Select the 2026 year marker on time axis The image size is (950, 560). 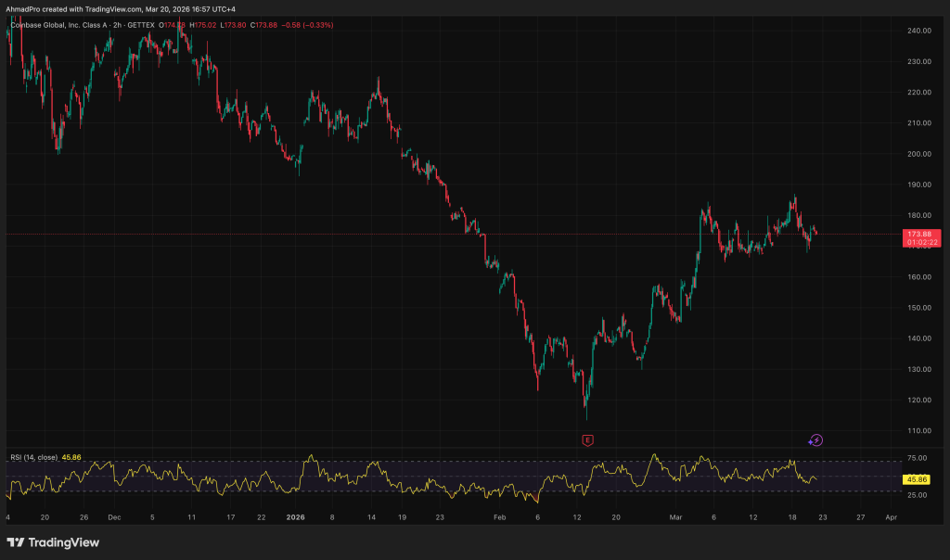tap(295, 516)
